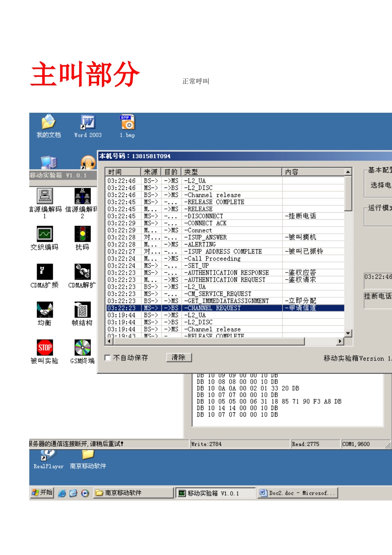
Task: Open the 交织编码 experiment icon
Action: click(45, 238)
